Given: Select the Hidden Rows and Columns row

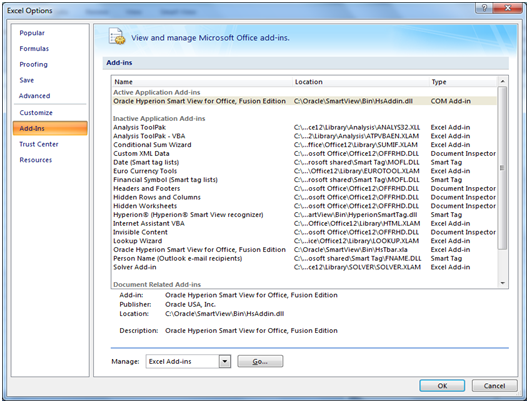Looking at the screenshot, I should coord(304,198).
